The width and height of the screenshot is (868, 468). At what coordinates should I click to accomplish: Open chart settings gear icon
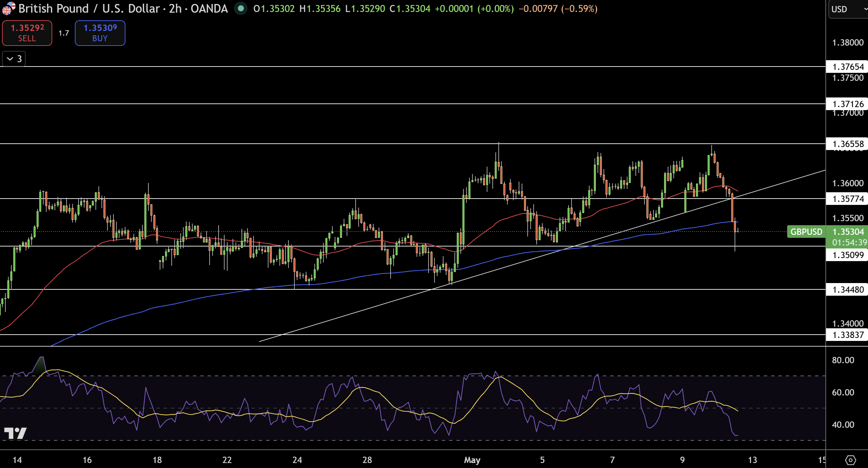pyautogui.click(x=850, y=460)
